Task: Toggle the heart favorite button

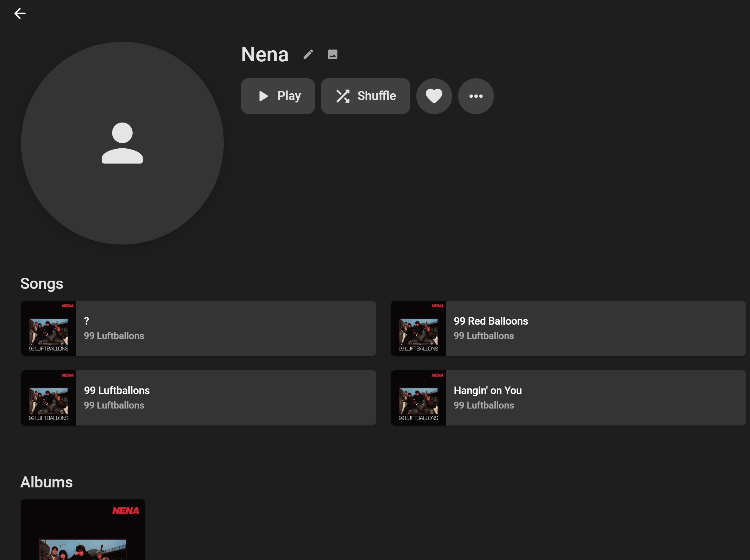Action: pyautogui.click(x=434, y=96)
